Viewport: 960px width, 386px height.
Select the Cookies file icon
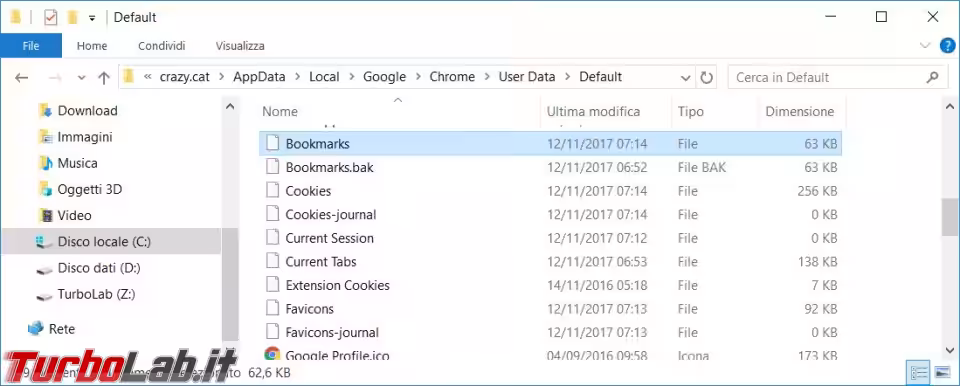click(x=272, y=191)
